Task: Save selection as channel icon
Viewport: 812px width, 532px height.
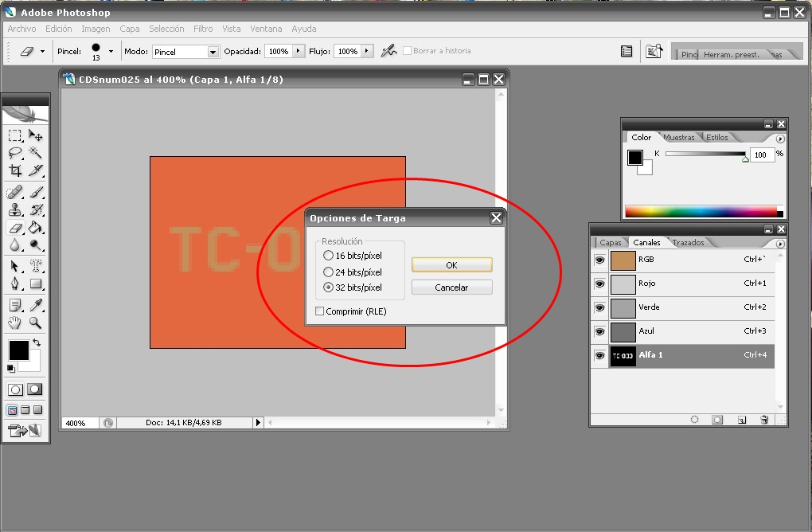Action: click(x=717, y=420)
